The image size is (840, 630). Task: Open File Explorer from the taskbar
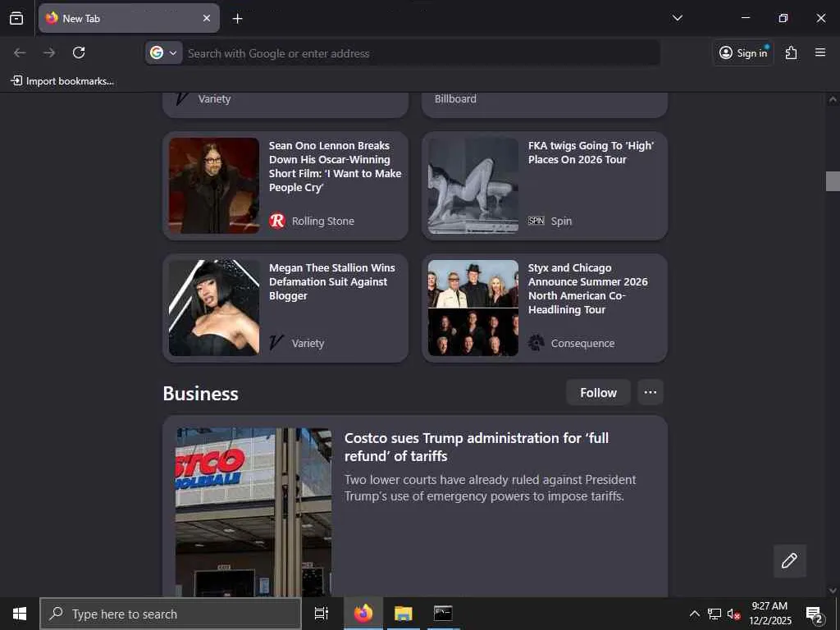tap(404, 614)
